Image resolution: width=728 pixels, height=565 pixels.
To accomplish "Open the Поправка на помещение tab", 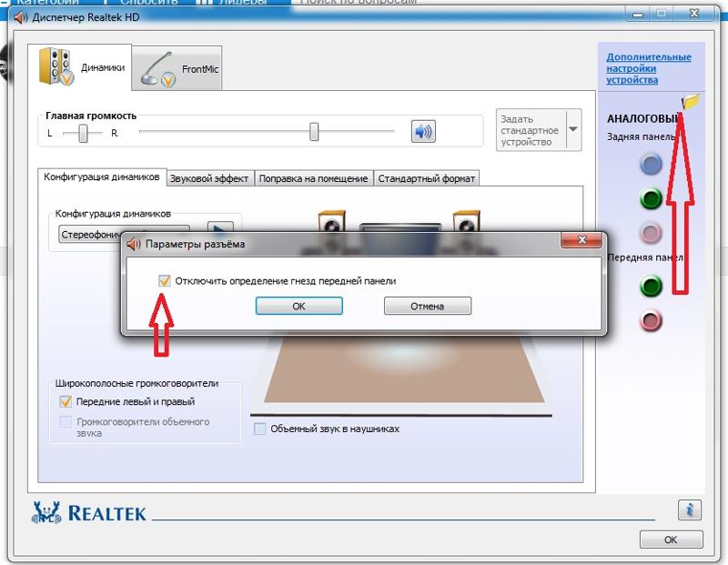I will click(313, 178).
